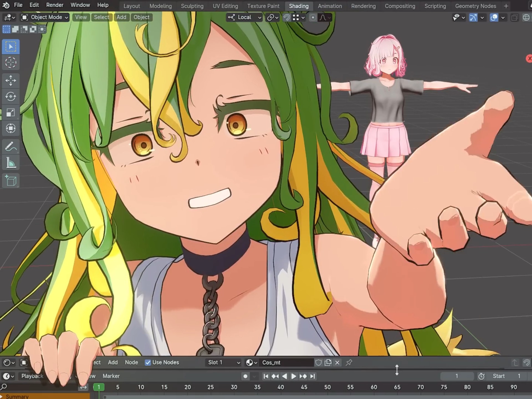
Task: Open the viewport Add menu
Action: [x=121, y=17]
